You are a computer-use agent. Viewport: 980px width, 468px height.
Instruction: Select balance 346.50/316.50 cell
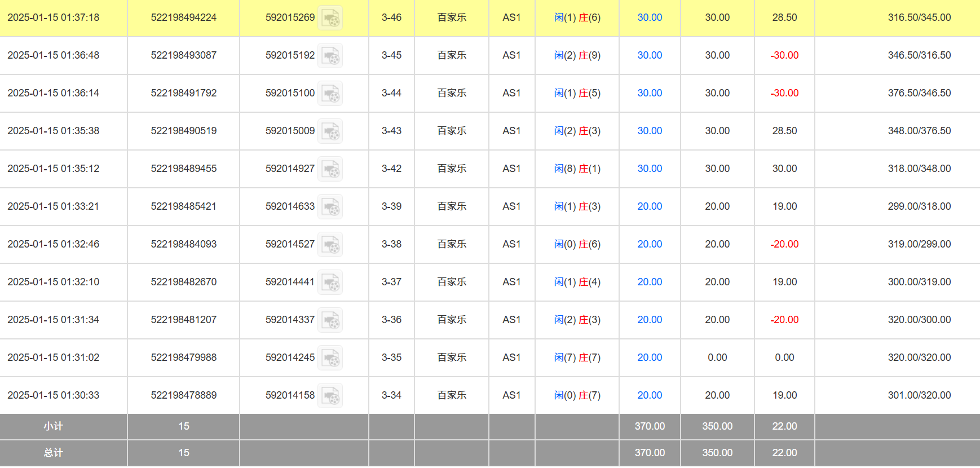tap(919, 55)
